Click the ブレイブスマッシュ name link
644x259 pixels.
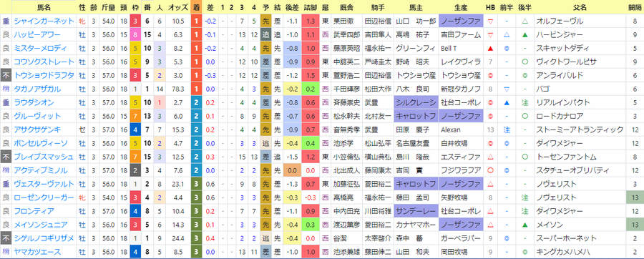[44, 157]
